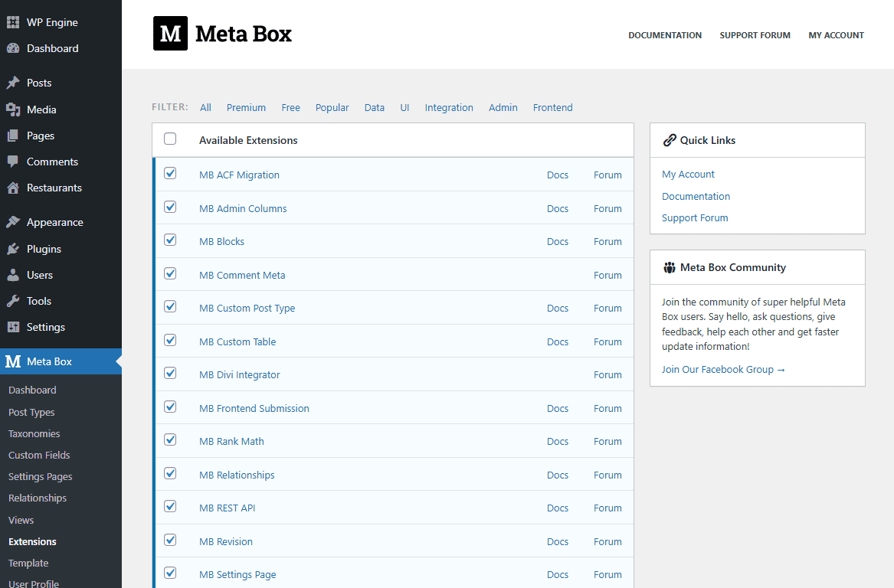Open Appearance paintbrush icon

[13, 222]
